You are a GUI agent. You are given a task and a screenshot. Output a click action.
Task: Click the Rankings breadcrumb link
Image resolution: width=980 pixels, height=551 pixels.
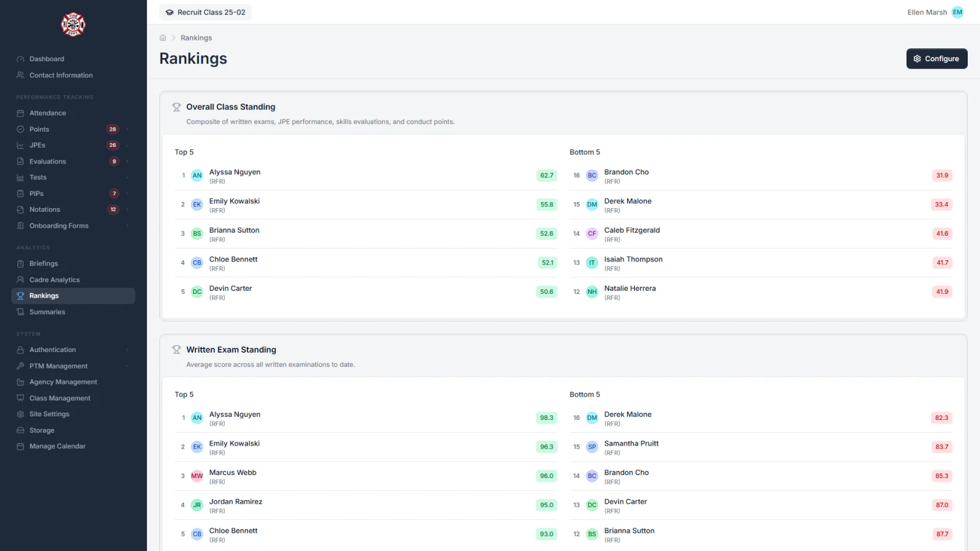[196, 38]
